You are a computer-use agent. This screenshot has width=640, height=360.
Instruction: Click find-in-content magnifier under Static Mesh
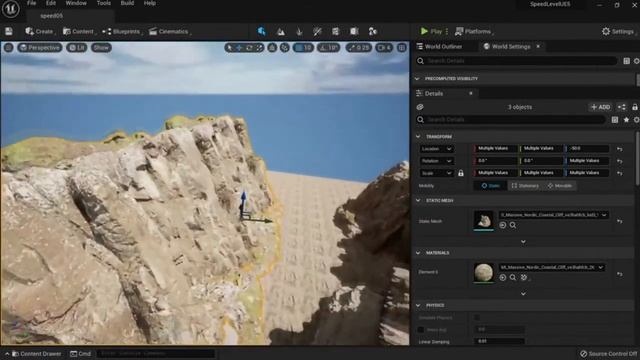point(513,225)
